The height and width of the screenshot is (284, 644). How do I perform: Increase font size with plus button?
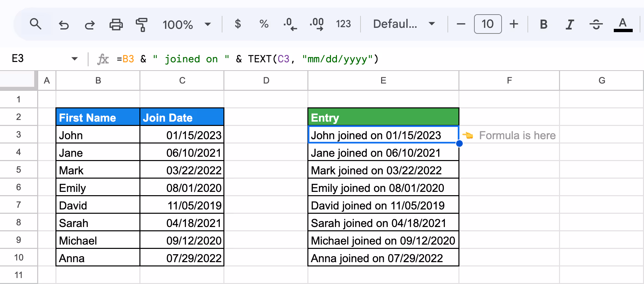point(514,24)
